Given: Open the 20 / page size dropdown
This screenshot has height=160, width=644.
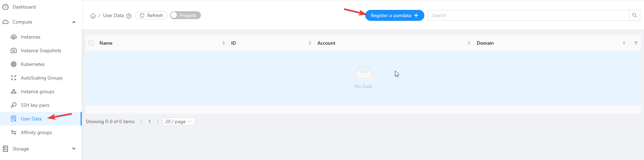Looking at the screenshot, I should 179,121.
